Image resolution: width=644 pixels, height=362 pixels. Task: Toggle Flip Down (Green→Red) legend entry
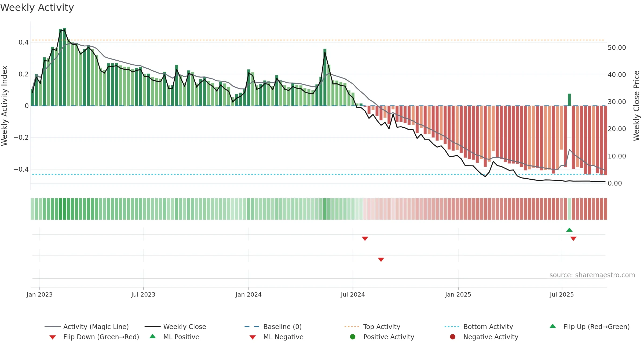point(94,337)
